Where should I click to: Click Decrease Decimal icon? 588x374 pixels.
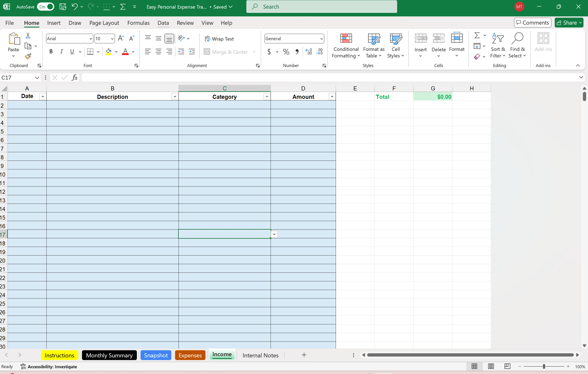tap(319, 52)
